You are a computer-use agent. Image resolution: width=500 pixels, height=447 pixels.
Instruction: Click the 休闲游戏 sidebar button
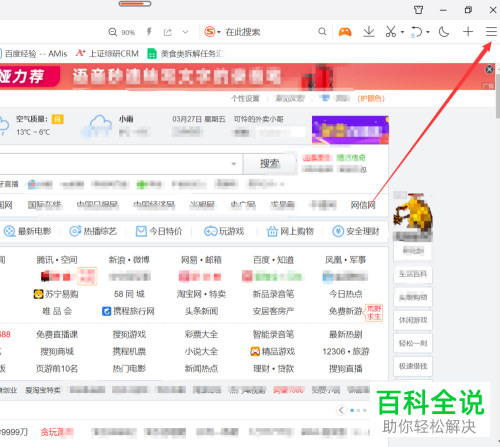point(413,320)
